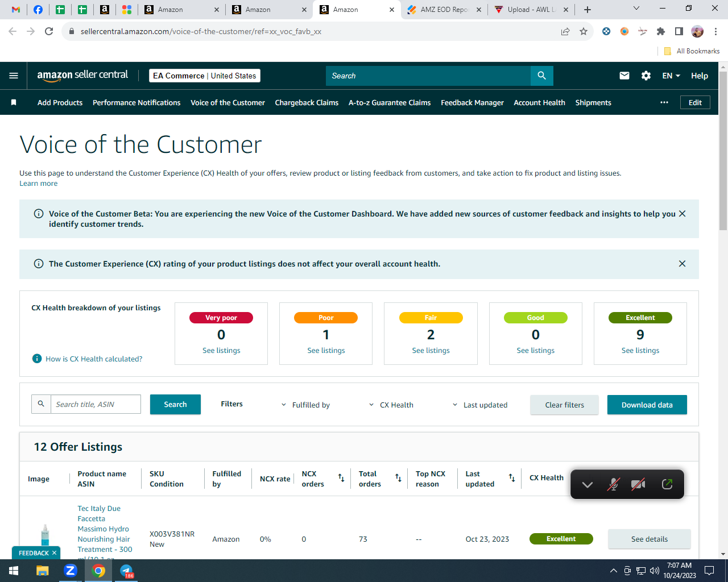Click the Zoom share screen icon
728x582 pixels.
coord(667,484)
